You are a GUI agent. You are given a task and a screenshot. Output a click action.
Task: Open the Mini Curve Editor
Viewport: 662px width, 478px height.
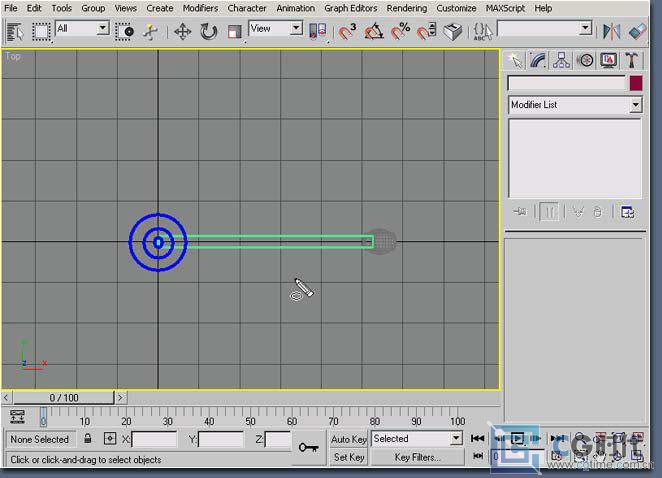point(17,417)
